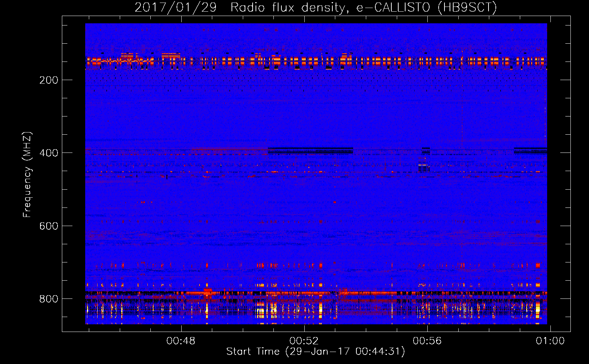Click the 00:56 time tick label

[x=427, y=341]
